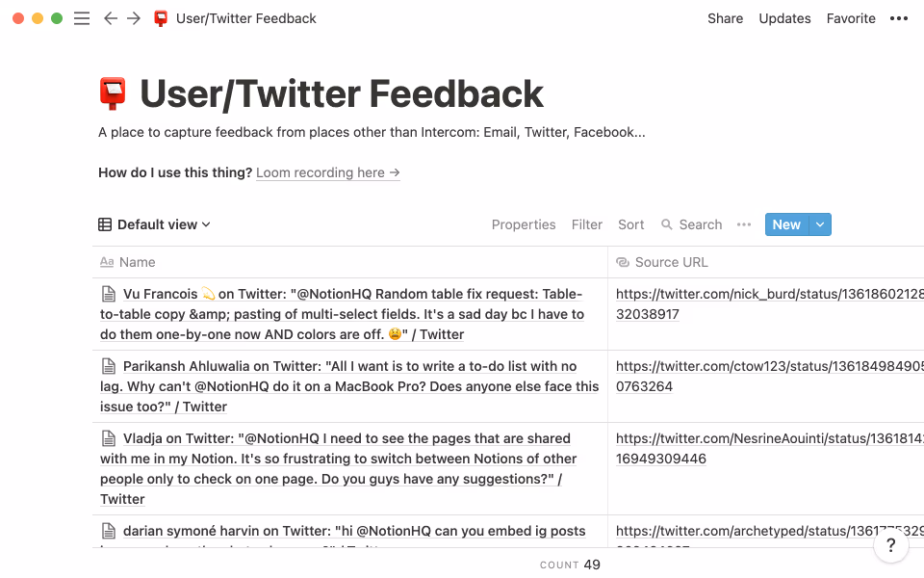Viewport: 924px width, 578px height.
Task: Open the sidebar with the hamburger icon
Action: click(x=82, y=17)
